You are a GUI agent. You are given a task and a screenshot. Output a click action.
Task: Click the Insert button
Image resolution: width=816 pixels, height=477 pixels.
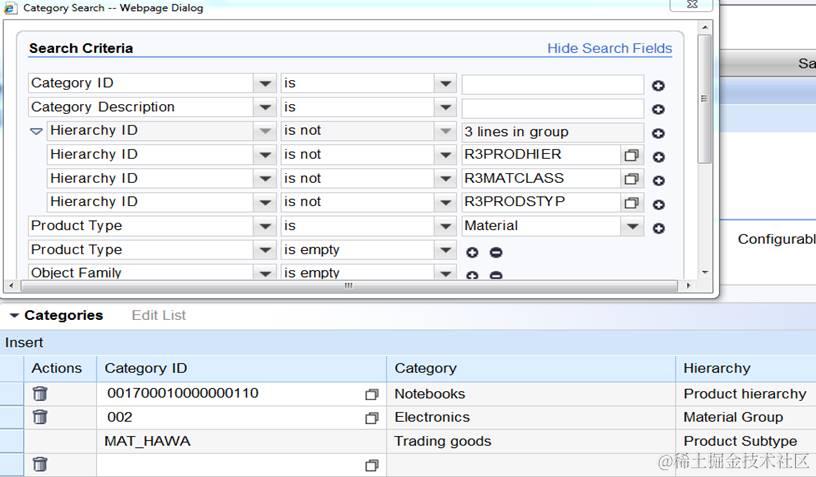tap(24, 343)
